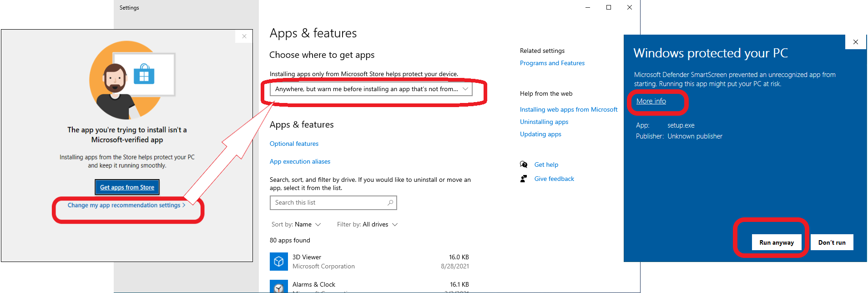868x293 pixels.
Task: Open the app install source dropdown
Action: click(x=371, y=89)
